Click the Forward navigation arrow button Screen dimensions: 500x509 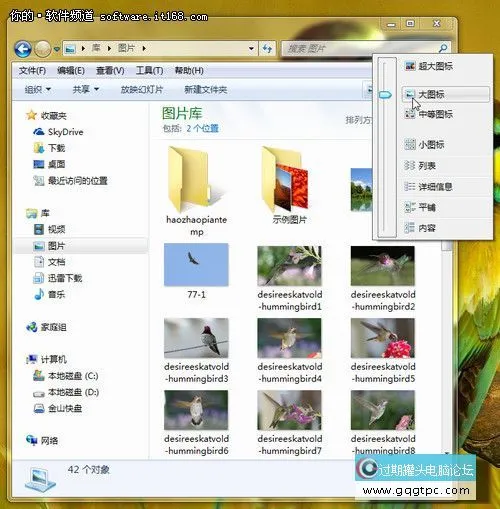tap(43, 49)
